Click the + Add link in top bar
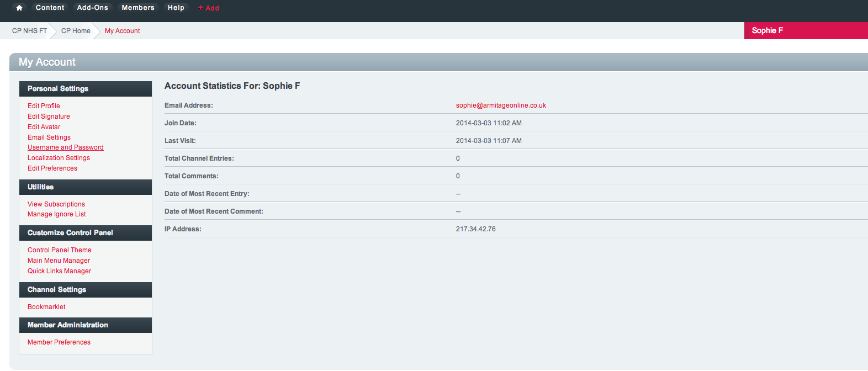 pyautogui.click(x=209, y=8)
